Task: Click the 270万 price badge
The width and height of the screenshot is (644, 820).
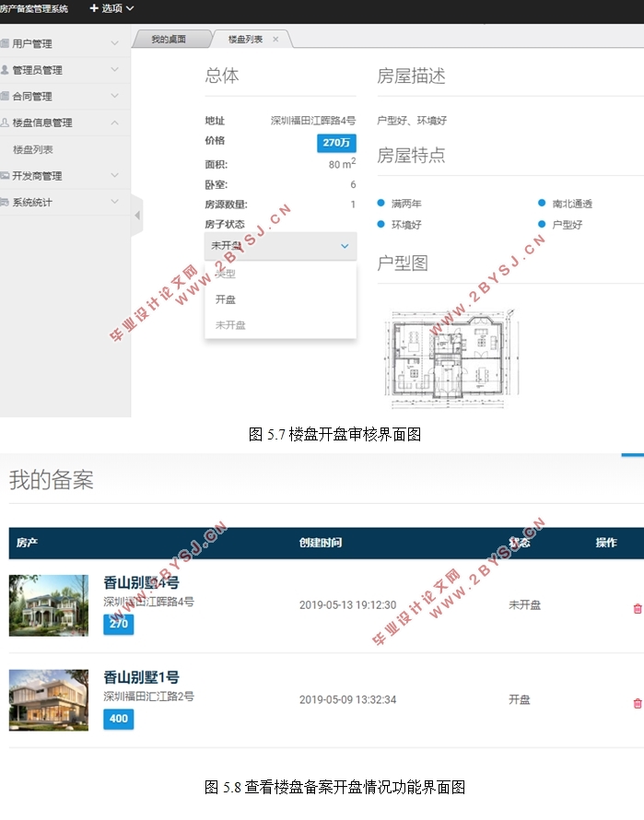Action: point(336,143)
